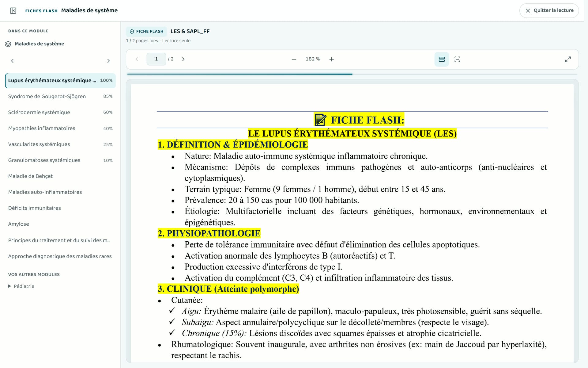Click the Fiche Flash shield badge
588x368 pixels.
pos(146,31)
